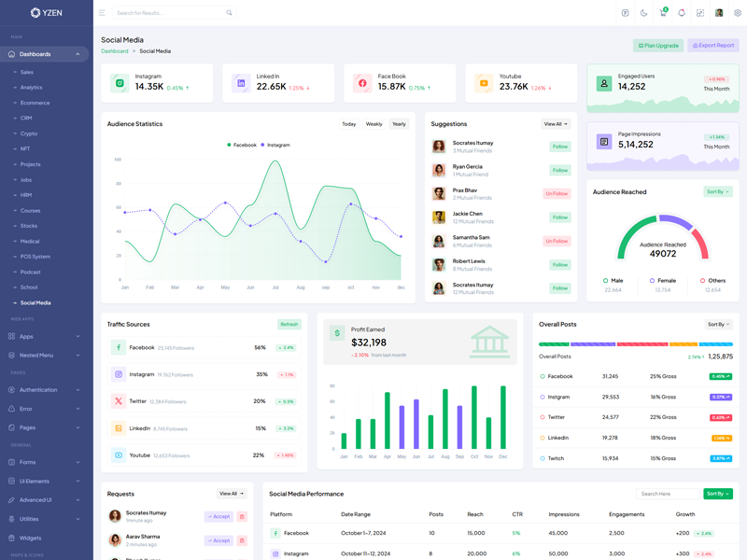Click the Twitter icon in Traffic Sources

[119, 401]
